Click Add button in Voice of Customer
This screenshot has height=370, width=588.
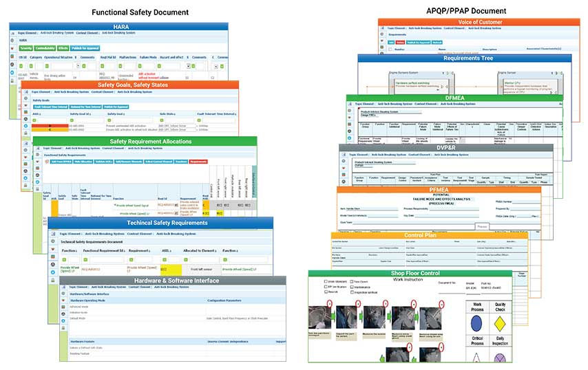click(x=391, y=43)
